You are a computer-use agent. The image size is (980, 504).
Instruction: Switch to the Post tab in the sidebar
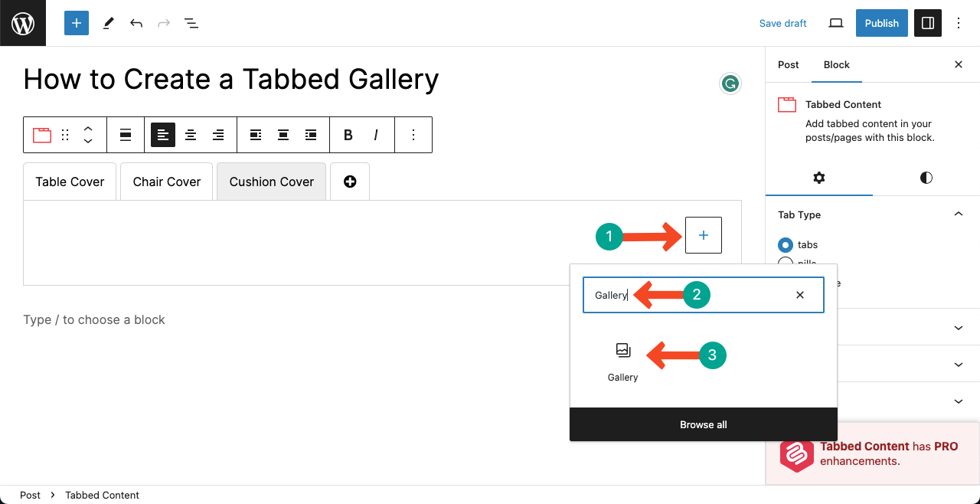788,64
